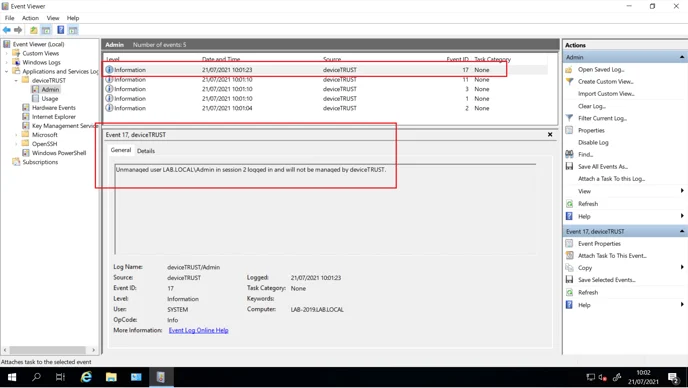Collapse Applications and Services Logs node
Screen dimensions: 688x388
click(x=7, y=71)
